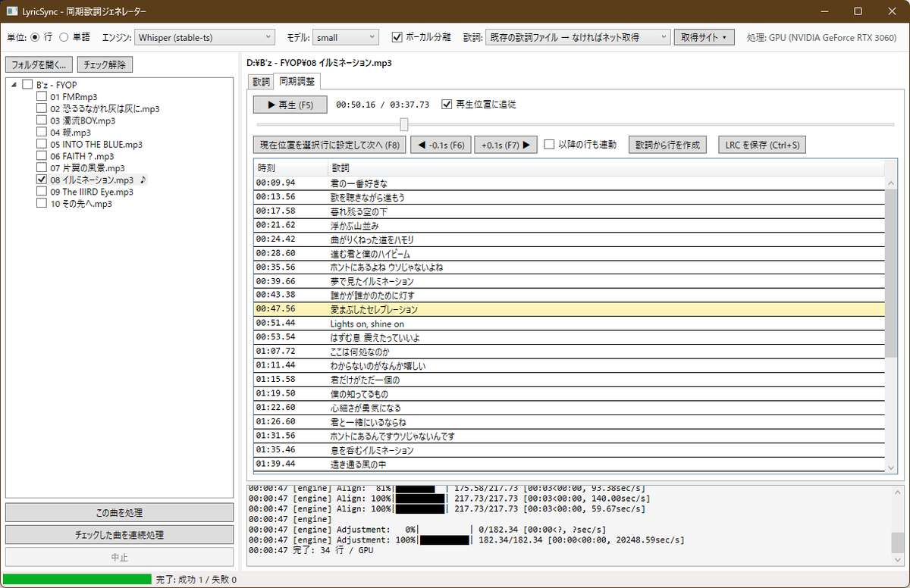This screenshot has height=588, width=910.
Task: Check the 01 FMP.mp3 checkbox
Action: [42, 97]
